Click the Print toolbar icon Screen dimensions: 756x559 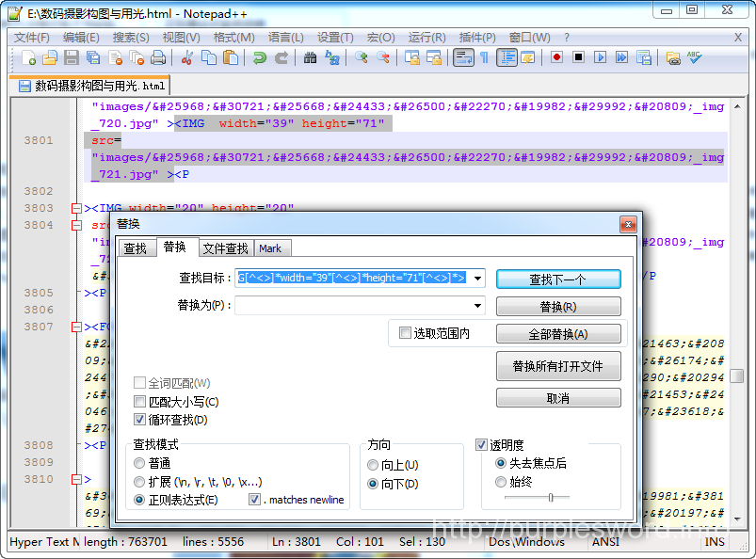[x=158, y=57]
